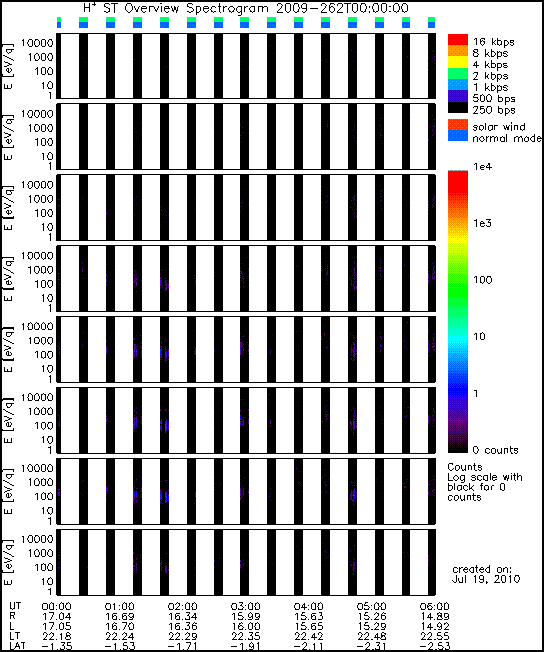Click the LT value 22.42
The image size is (544, 652).
308,637
